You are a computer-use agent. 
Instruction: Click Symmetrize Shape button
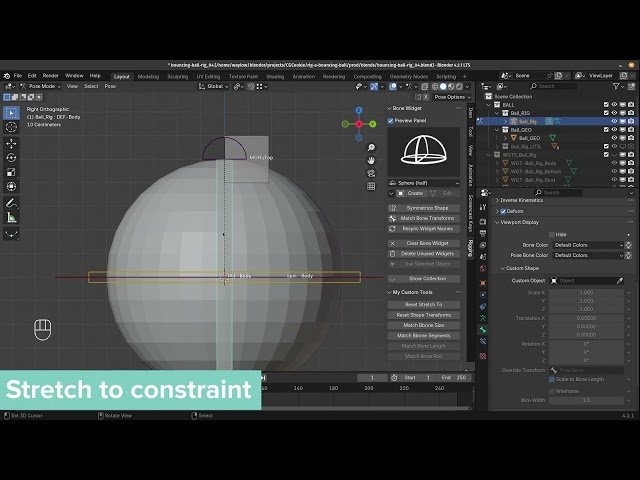click(x=424, y=208)
